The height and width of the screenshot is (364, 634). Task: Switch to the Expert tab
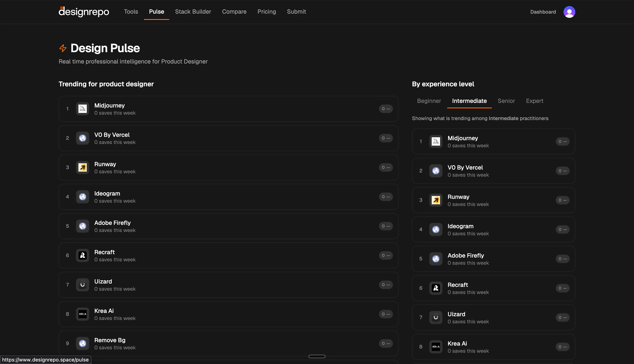point(534,101)
